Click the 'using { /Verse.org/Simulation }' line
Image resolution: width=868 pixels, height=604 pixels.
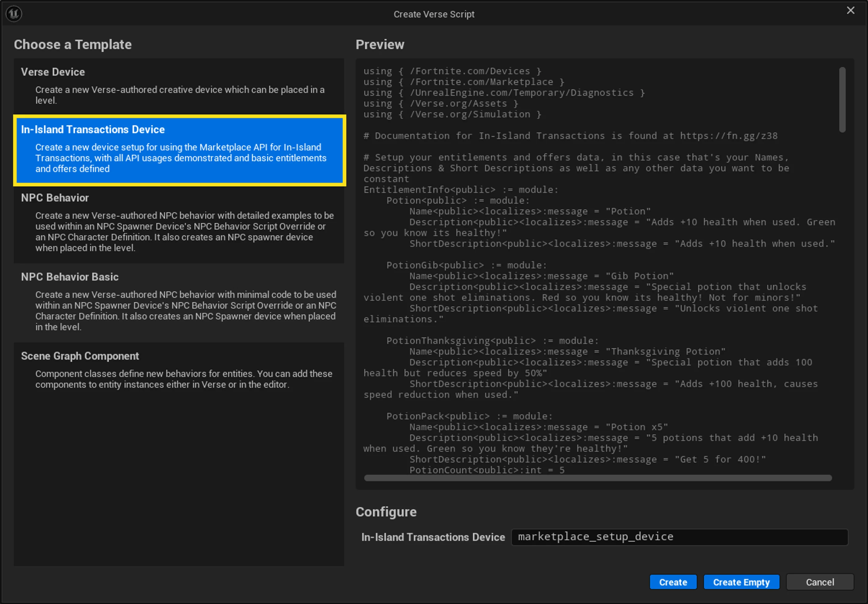coord(453,115)
